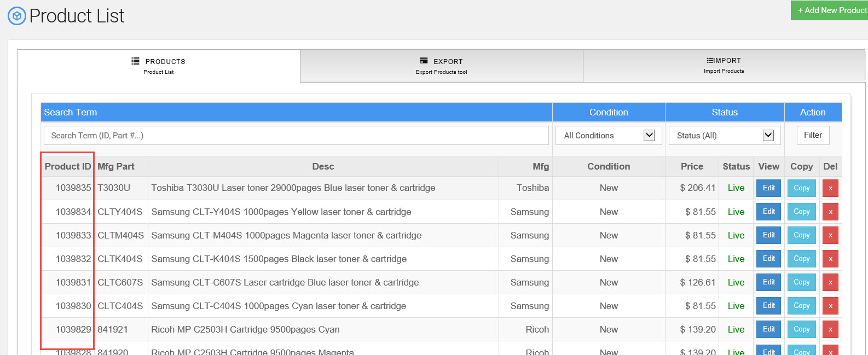This screenshot has height=355, width=868.
Task: Select the Products list tab
Action: pyautogui.click(x=159, y=66)
